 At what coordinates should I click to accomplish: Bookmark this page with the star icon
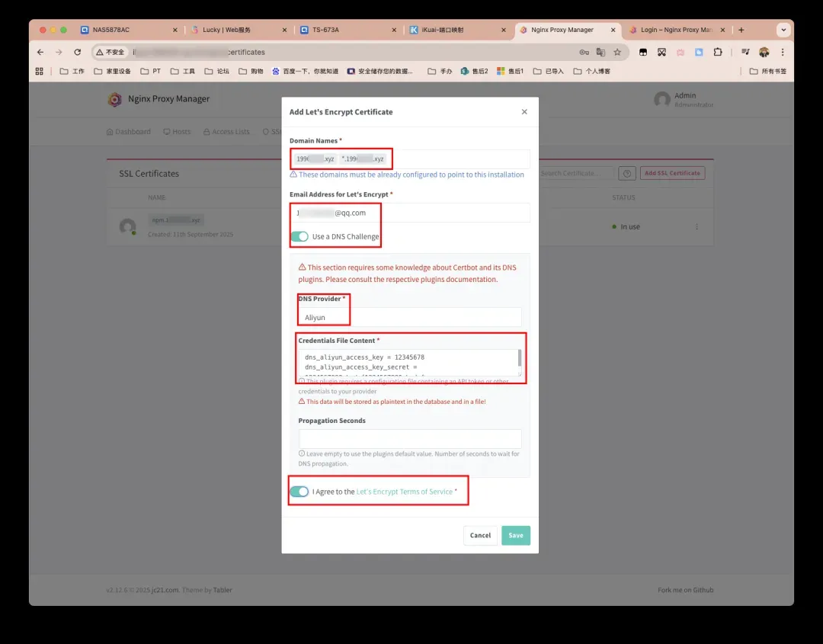(617, 52)
